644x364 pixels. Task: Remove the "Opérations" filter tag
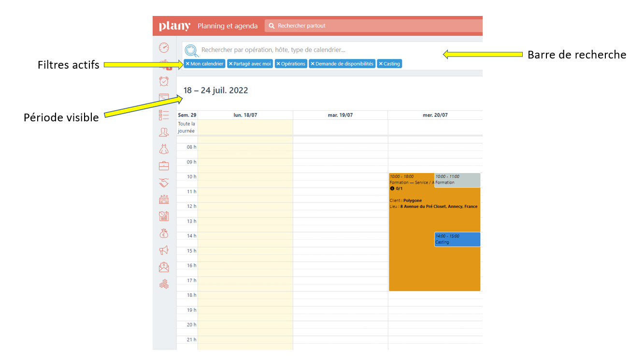click(278, 64)
